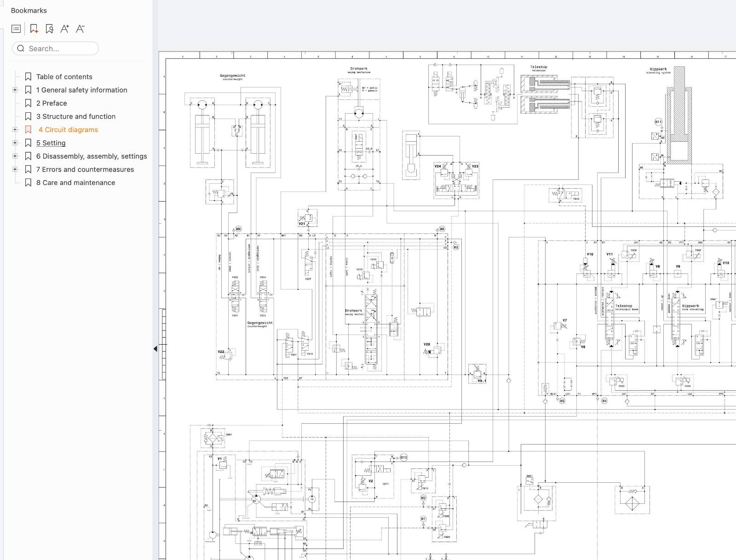Image resolution: width=736 pixels, height=560 pixels.
Task: Click the find bookmark icon
Action: coord(50,29)
